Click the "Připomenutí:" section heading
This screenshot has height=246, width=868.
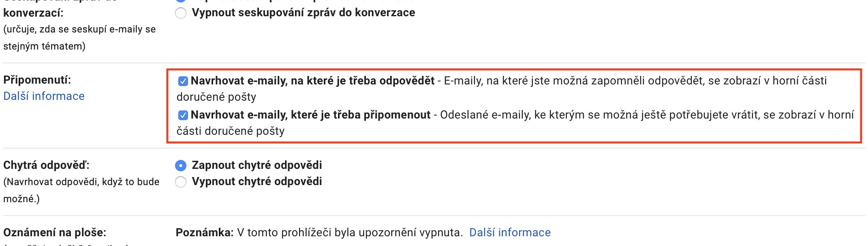click(37, 80)
